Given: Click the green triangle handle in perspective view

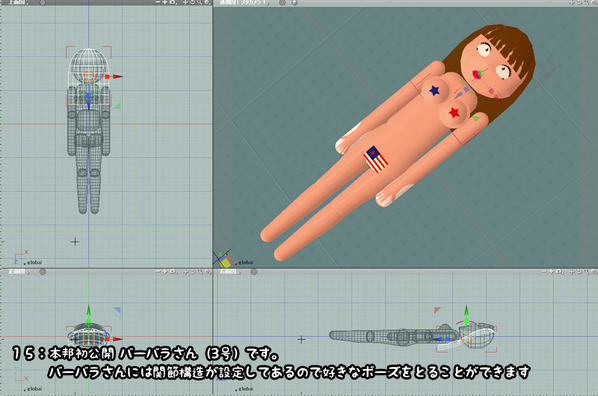Looking at the screenshot, I should click(x=476, y=119).
